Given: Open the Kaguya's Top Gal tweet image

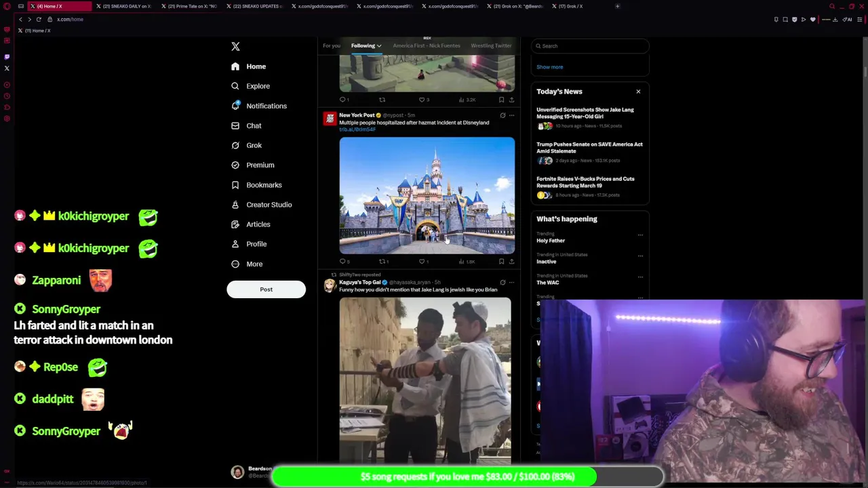Looking at the screenshot, I should (x=425, y=380).
